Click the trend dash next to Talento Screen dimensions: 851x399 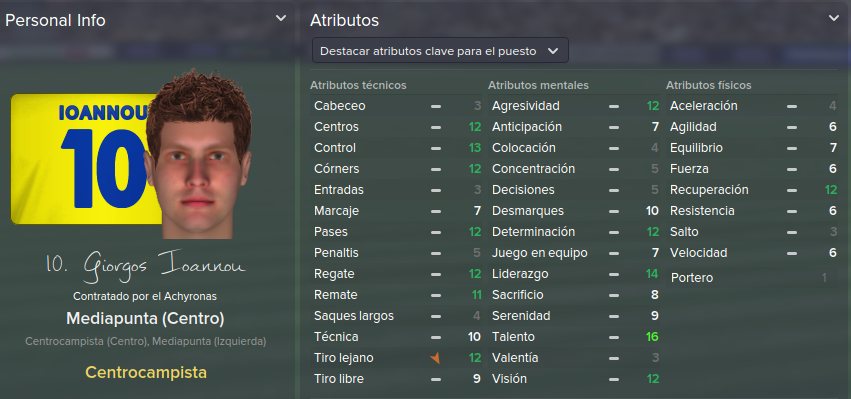[613, 337]
